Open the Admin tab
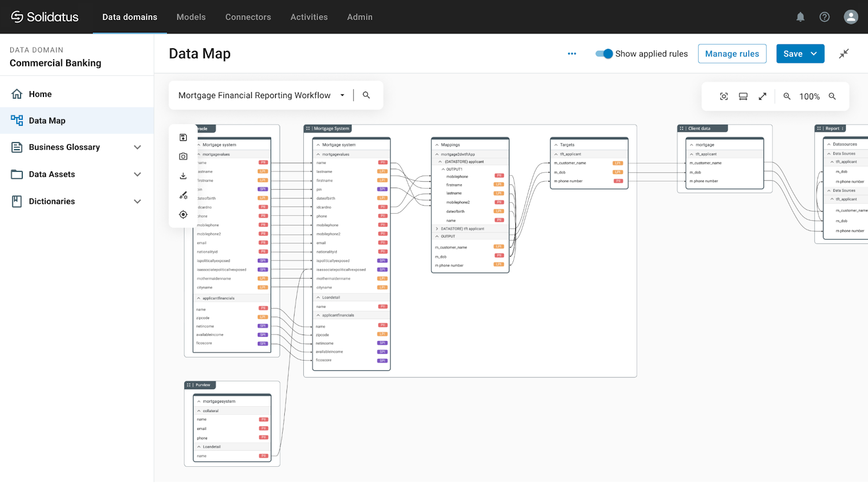Screen dimensions: 868x488 [x=360, y=17]
